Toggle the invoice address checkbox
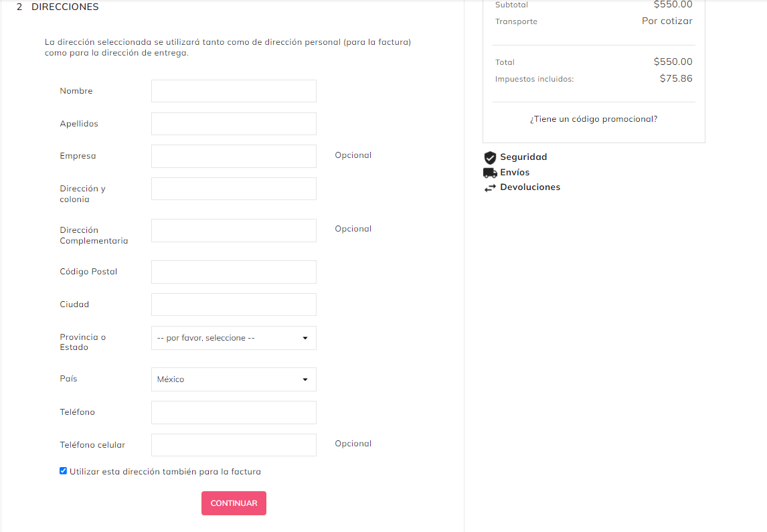Screen dimensions: 767x532 tap(64, 471)
